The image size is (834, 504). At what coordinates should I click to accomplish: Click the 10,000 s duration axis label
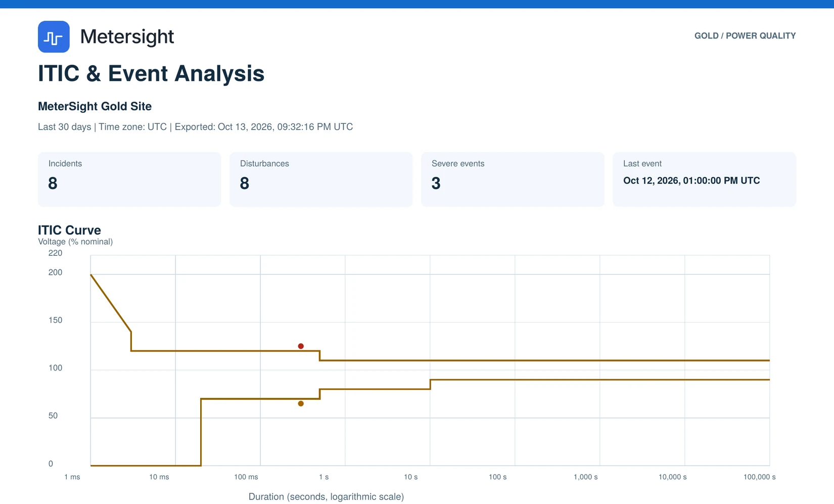click(673, 477)
